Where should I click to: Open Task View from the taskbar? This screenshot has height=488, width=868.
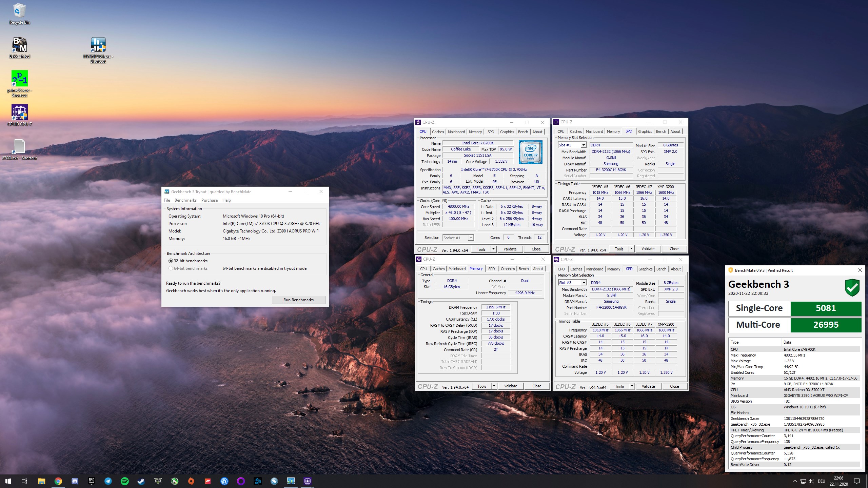click(x=24, y=481)
